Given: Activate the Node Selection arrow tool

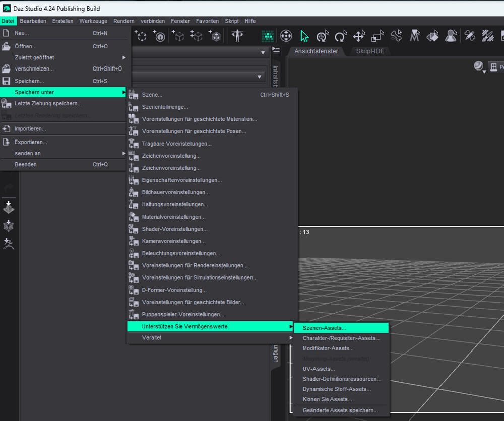Looking at the screenshot, I should click(x=304, y=36).
